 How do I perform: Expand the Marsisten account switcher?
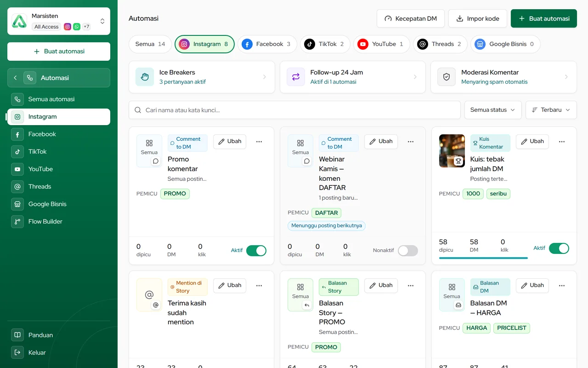pyautogui.click(x=102, y=21)
